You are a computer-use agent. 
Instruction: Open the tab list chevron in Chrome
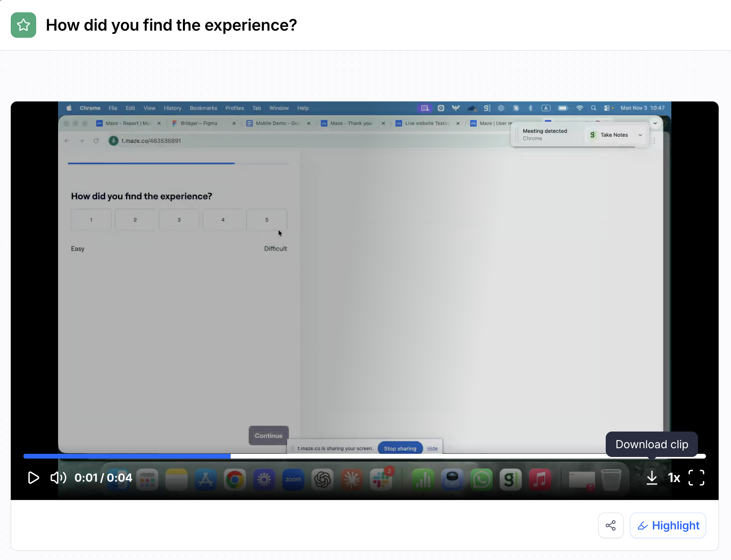[655, 123]
